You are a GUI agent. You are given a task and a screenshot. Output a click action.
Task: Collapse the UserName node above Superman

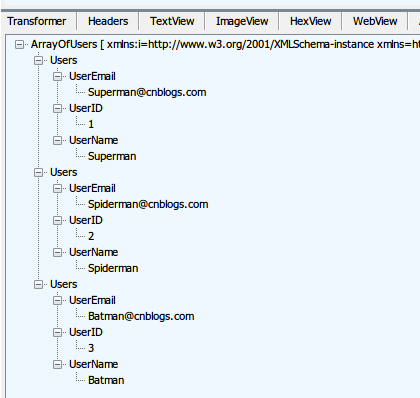(x=58, y=140)
